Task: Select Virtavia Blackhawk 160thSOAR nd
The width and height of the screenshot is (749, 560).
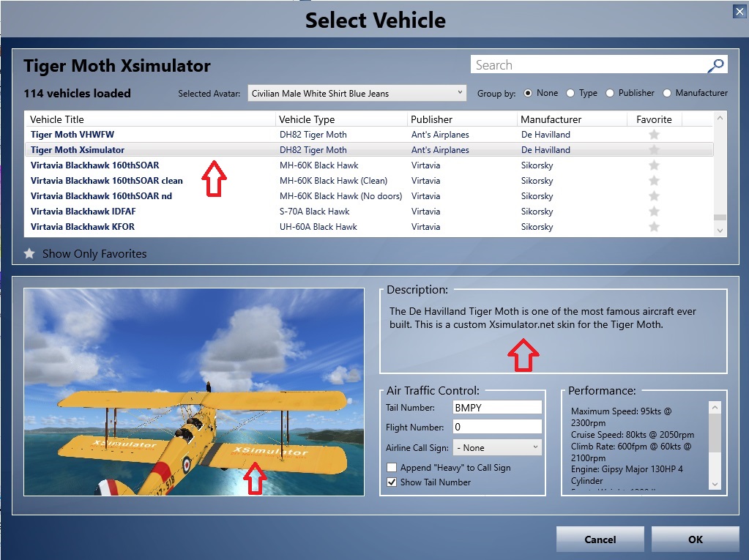Action: click(x=101, y=195)
